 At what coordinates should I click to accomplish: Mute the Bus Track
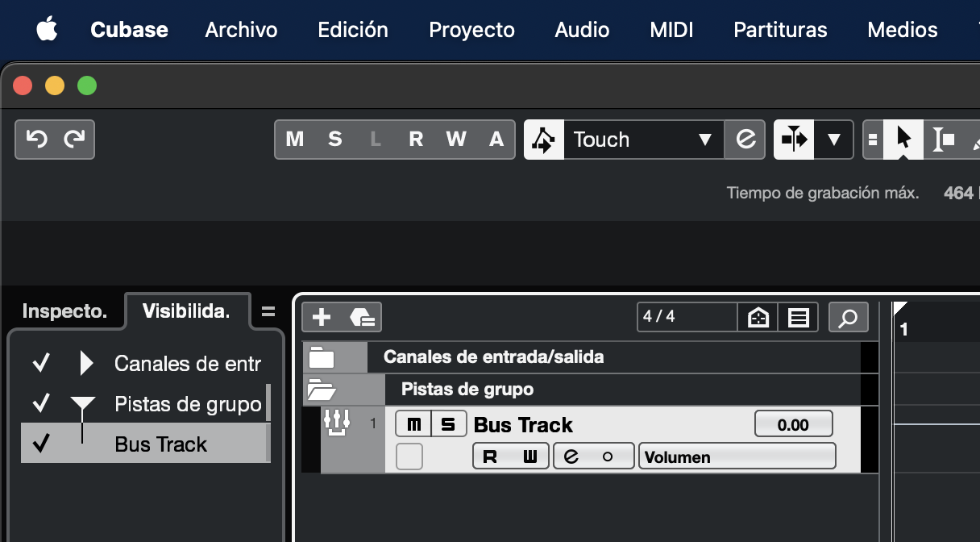coord(413,423)
